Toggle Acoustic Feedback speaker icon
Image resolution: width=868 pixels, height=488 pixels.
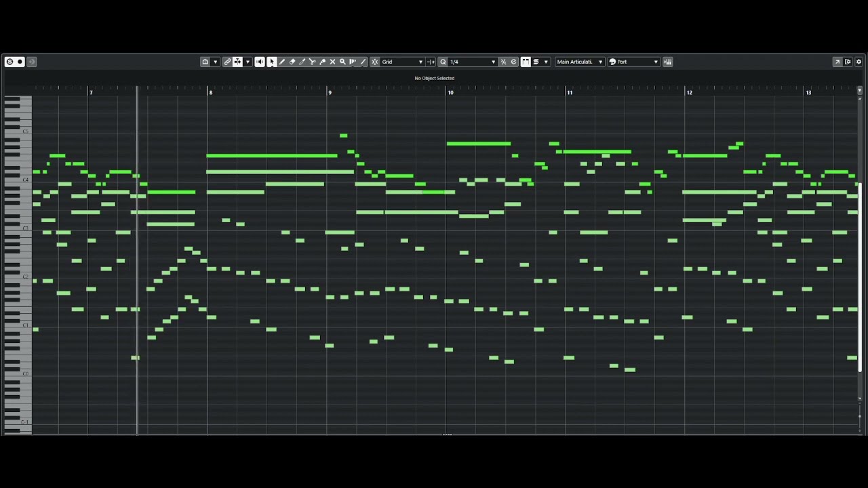pos(260,62)
